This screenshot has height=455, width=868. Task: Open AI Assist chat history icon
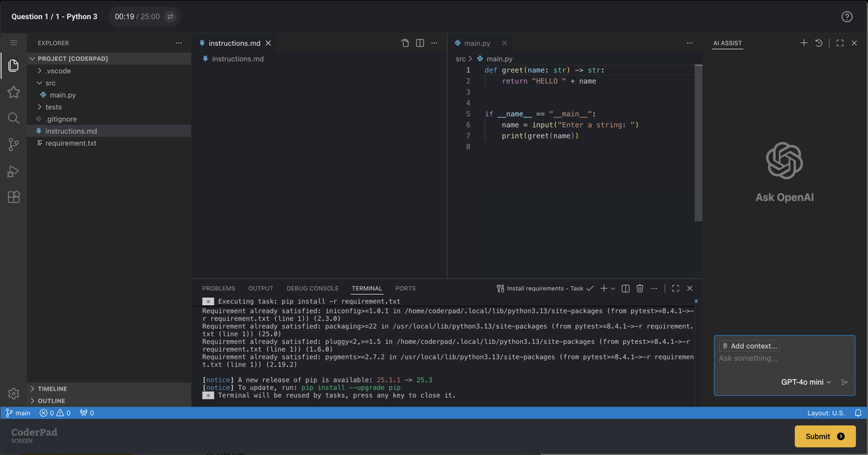[x=819, y=43]
